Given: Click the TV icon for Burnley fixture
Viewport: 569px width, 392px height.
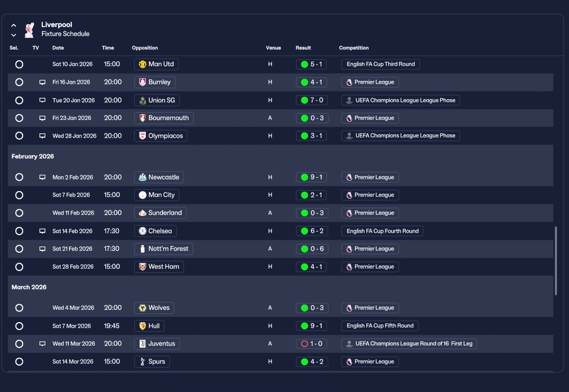Looking at the screenshot, I should pos(43,82).
